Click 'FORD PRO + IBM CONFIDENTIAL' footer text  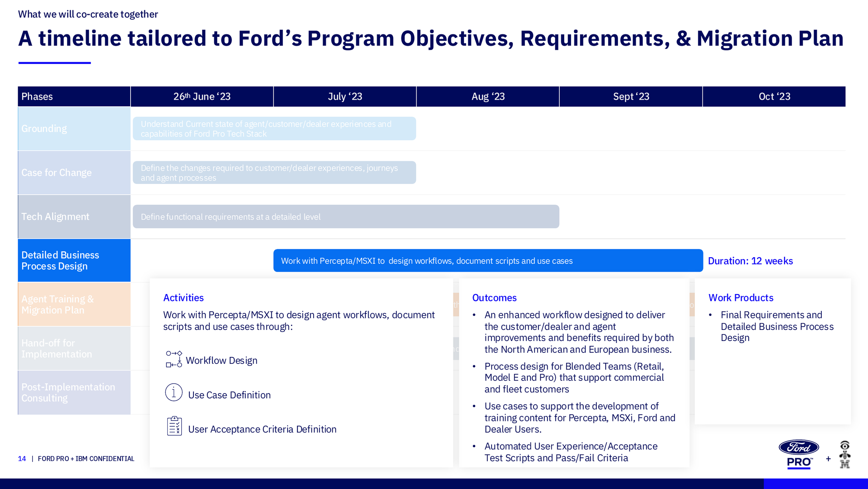pyautogui.click(x=86, y=459)
